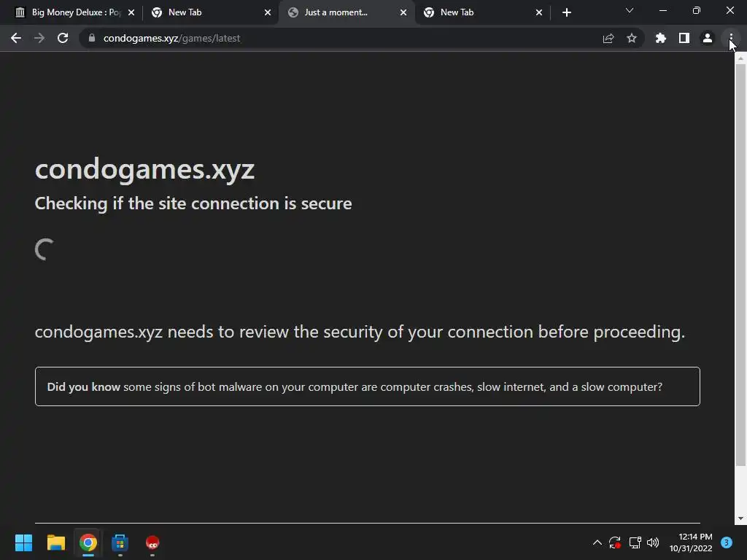
Task: Switch to the last New Tab
Action: point(482,12)
